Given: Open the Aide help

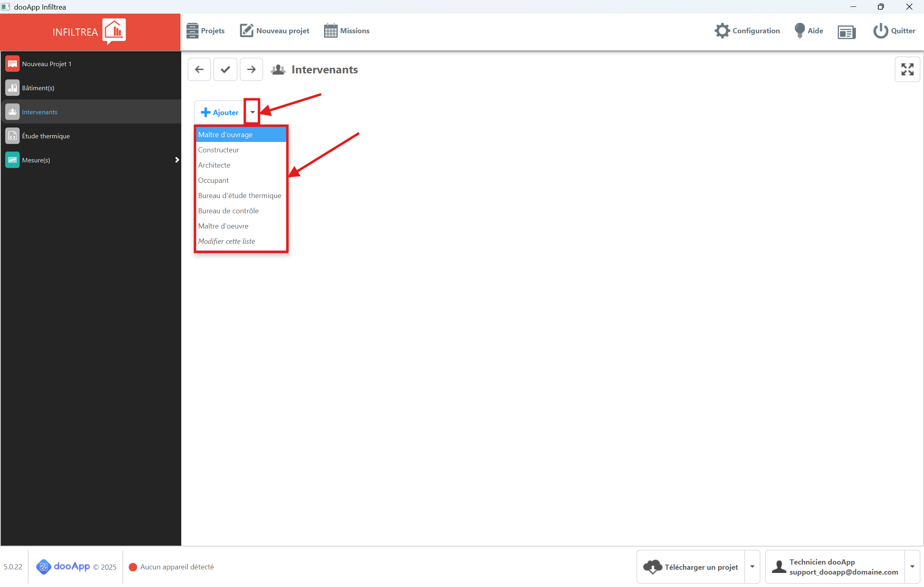Looking at the screenshot, I should [x=808, y=31].
